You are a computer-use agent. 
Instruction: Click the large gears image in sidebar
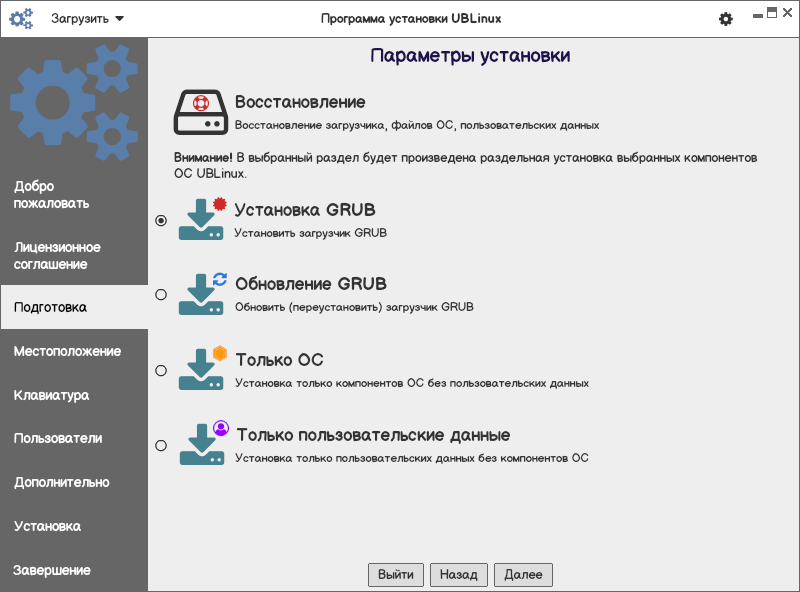point(74,102)
